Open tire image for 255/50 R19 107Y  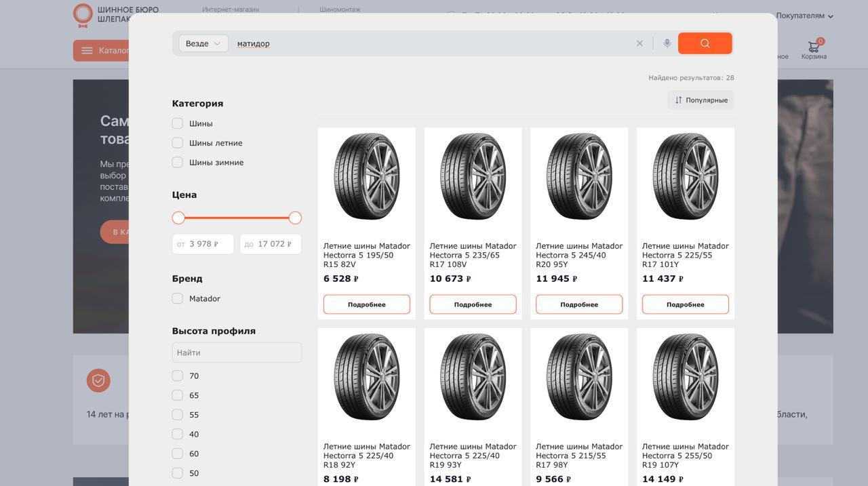[x=686, y=377]
